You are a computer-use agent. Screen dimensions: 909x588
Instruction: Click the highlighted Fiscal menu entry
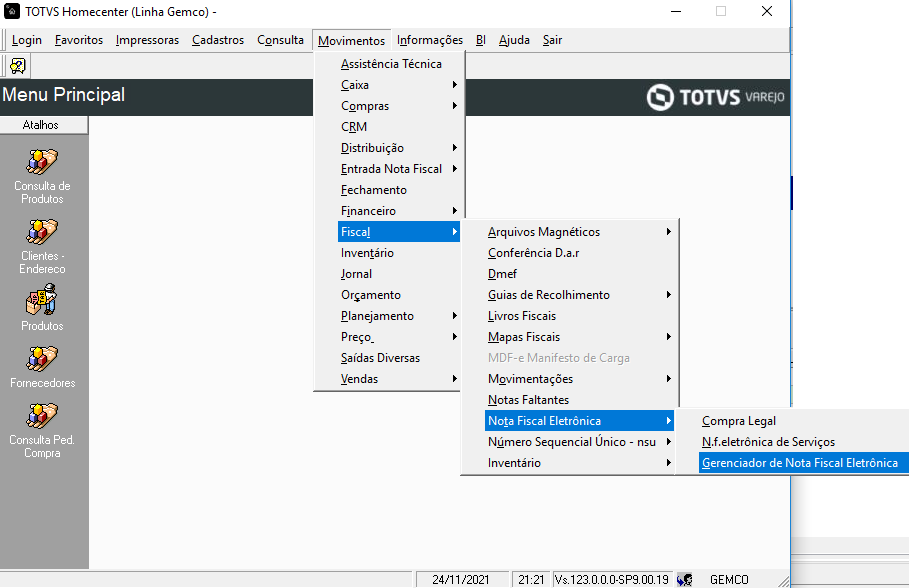click(399, 232)
